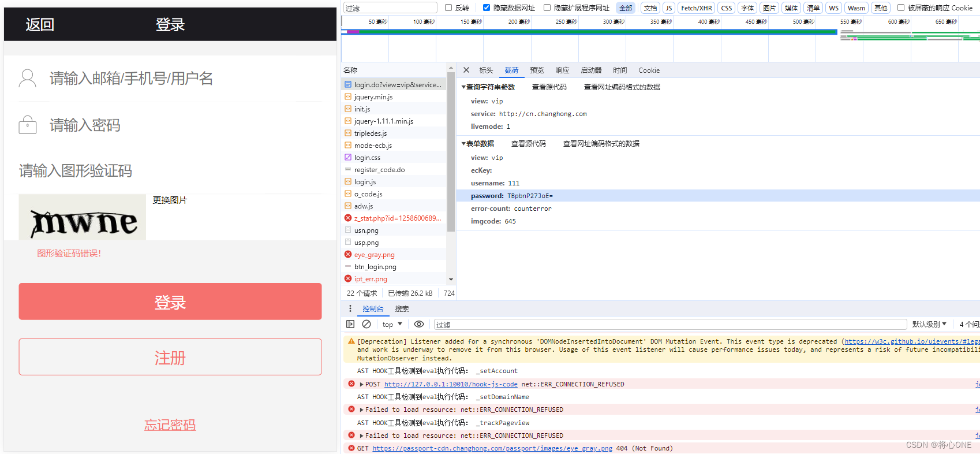Viewport: 980px width, 454px height.
Task: Open the 忘记密码 forgot password link
Action: (170, 425)
